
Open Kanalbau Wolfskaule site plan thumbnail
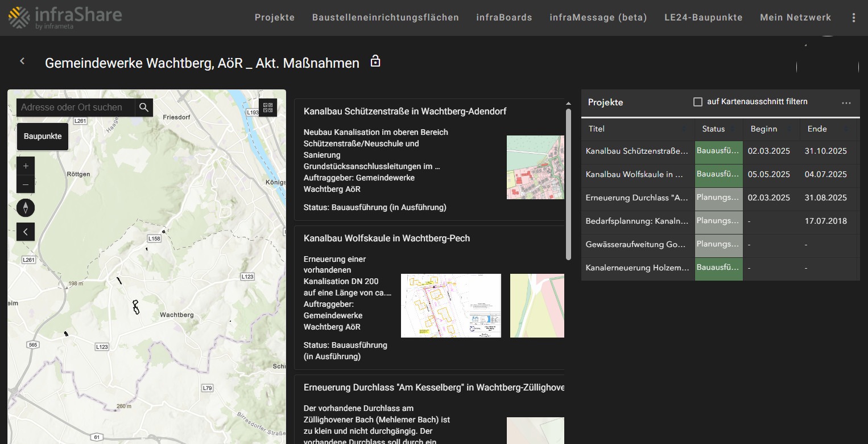click(x=450, y=306)
